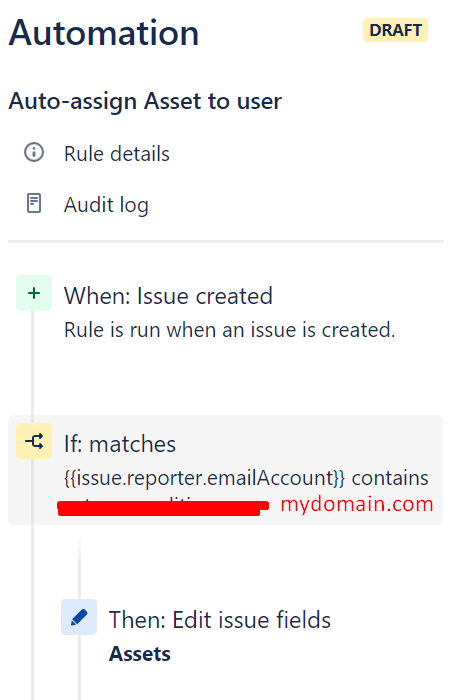Click the Audit log document icon
The image size is (461, 700).
pyautogui.click(x=34, y=203)
